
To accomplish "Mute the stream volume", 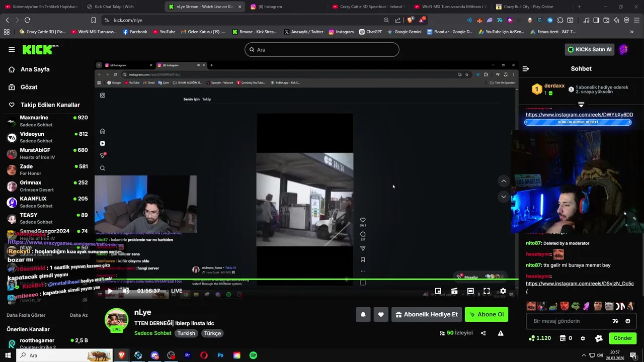I will point(126,291).
